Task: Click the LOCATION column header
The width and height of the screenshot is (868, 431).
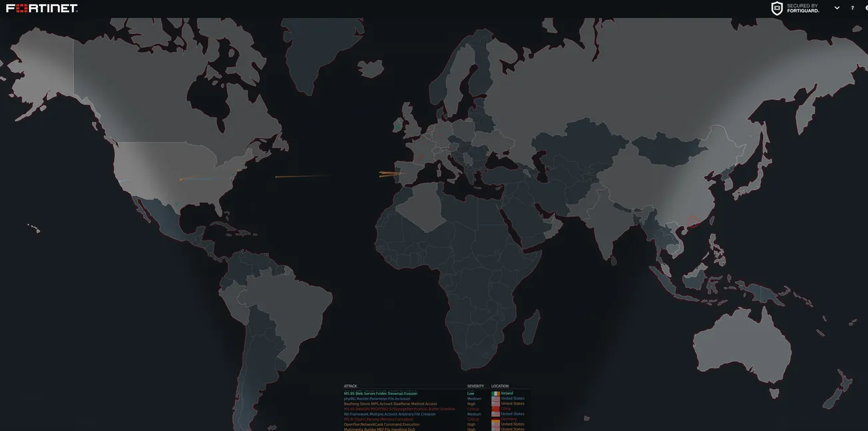Action: (500, 386)
